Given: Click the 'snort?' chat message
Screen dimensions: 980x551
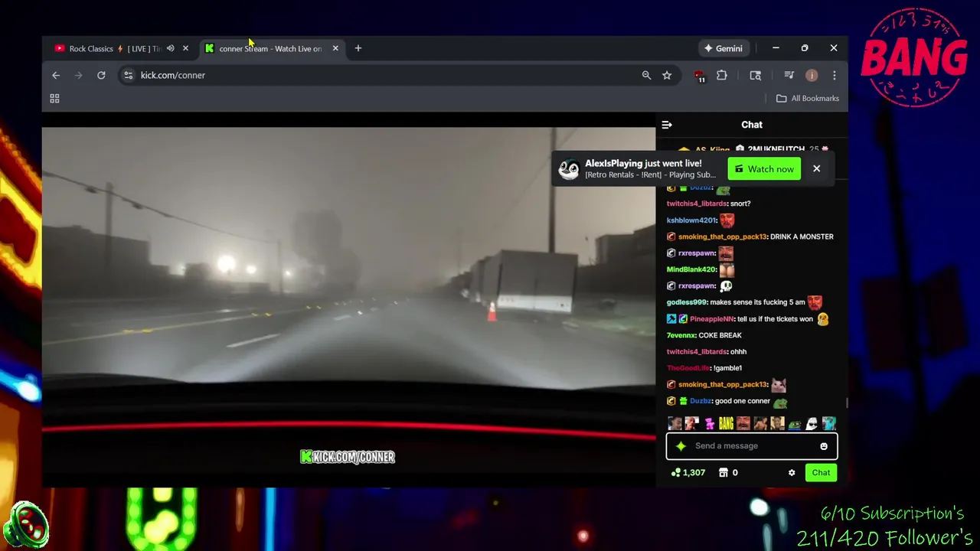Looking at the screenshot, I should click(x=740, y=204).
